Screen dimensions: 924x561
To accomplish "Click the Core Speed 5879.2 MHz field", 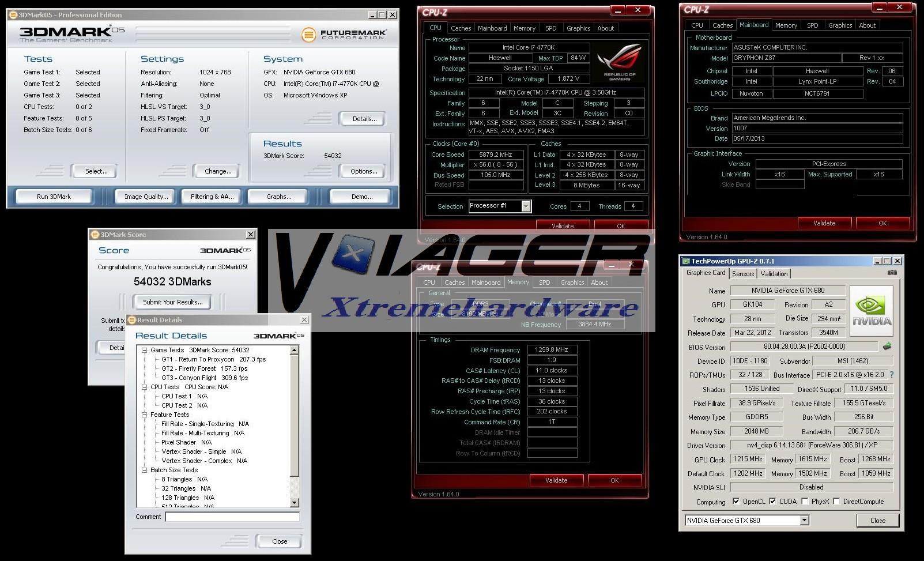I will pos(496,155).
